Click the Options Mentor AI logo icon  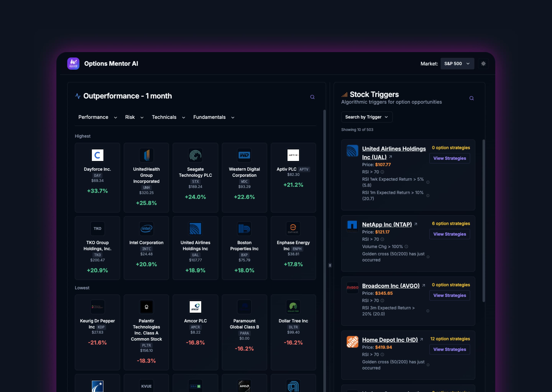tap(73, 64)
